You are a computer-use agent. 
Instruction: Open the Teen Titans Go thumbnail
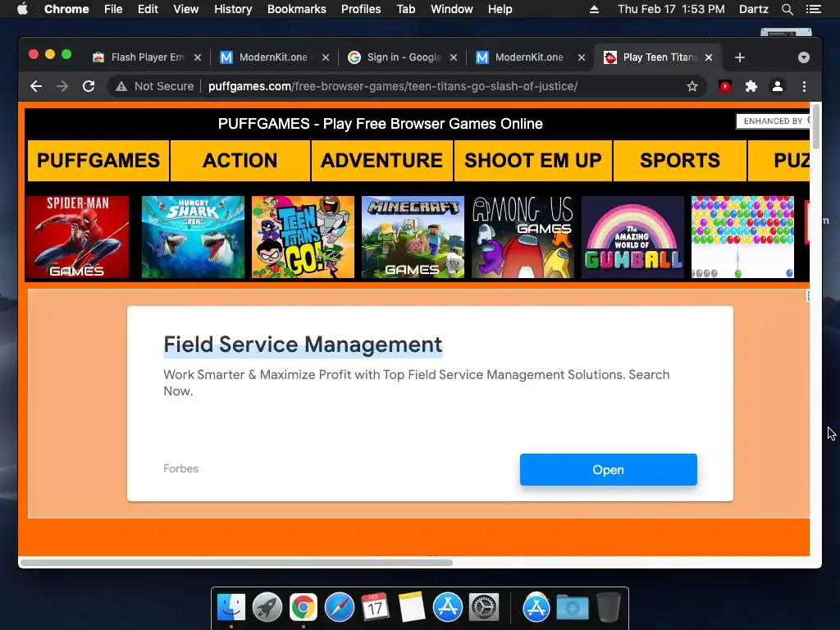304,237
